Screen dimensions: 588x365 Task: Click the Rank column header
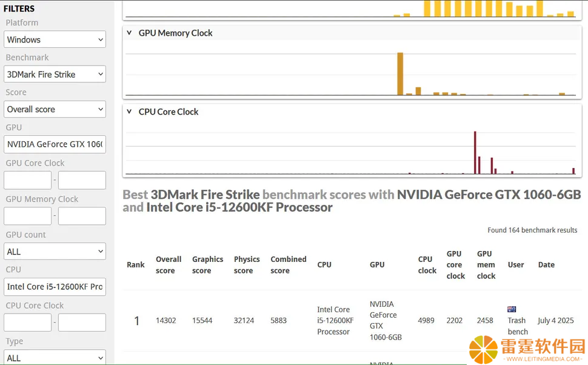point(136,264)
